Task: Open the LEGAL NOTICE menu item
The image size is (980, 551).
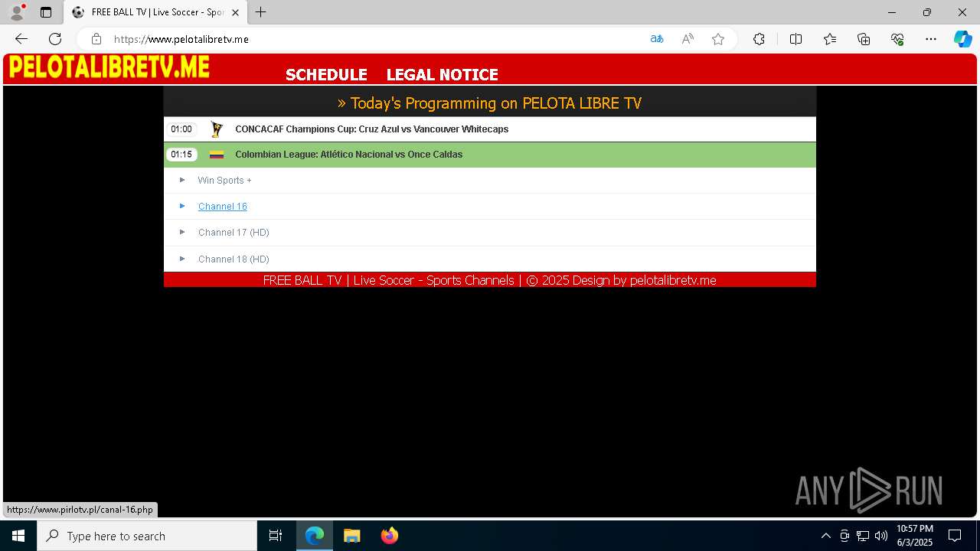Action: click(442, 74)
